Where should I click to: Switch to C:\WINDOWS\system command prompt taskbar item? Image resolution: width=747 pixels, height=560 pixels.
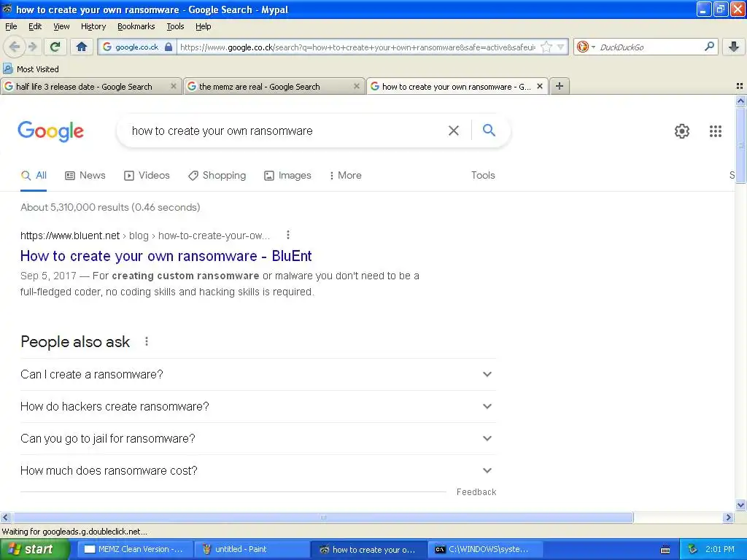tap(484, 549)
